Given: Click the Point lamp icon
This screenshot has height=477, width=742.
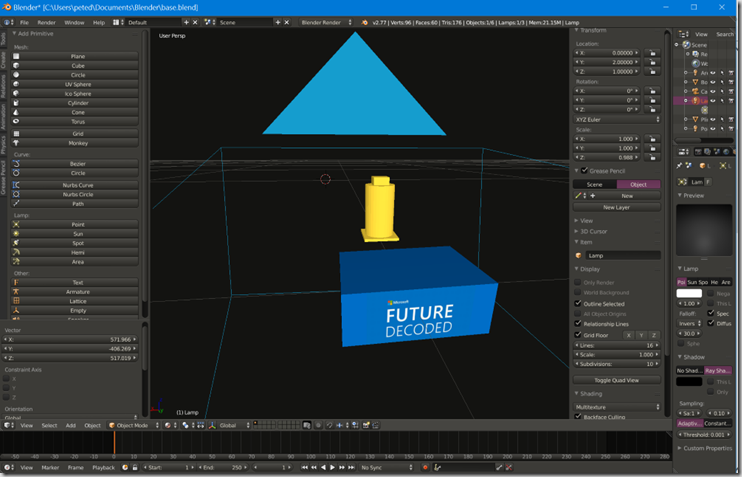Looking at the screenshot, I should tap(16, 224).
